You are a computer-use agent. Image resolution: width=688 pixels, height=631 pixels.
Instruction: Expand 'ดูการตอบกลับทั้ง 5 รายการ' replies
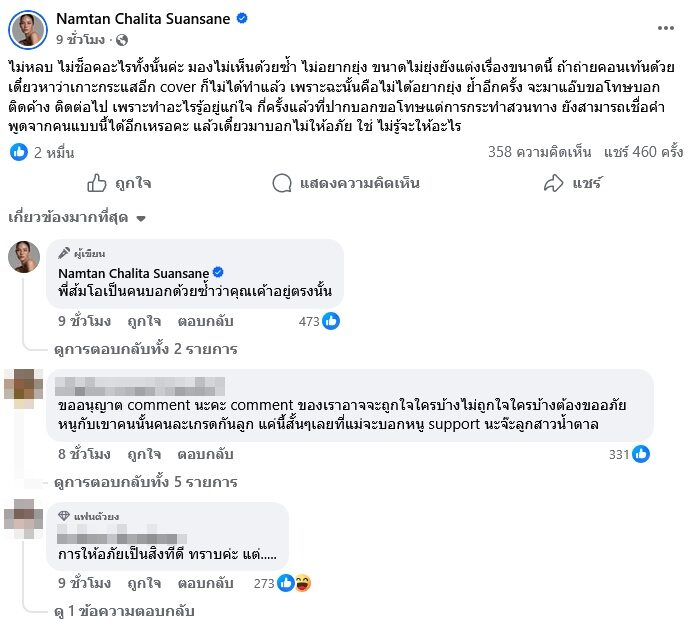[146, 482]
